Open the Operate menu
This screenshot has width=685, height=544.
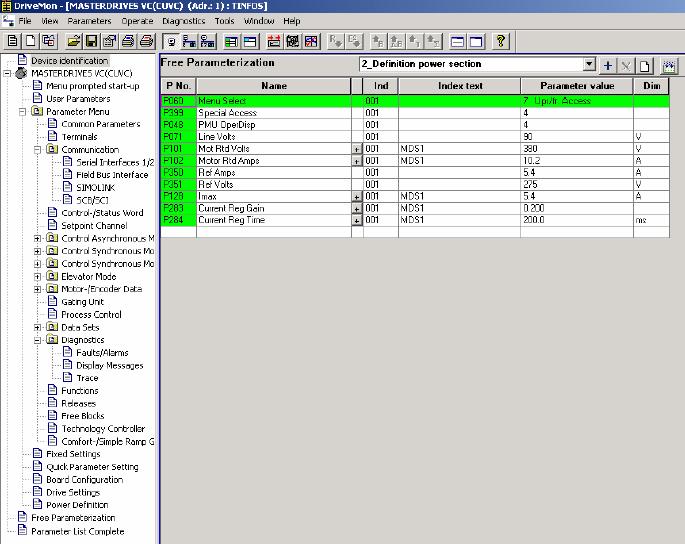click(137, 21)
